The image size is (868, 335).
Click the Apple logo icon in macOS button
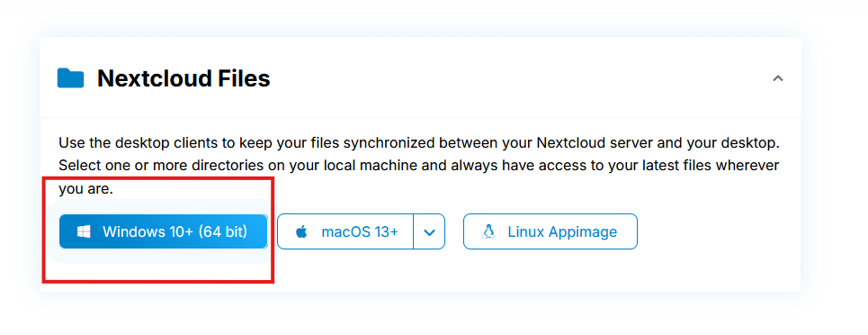click(301, 231)
